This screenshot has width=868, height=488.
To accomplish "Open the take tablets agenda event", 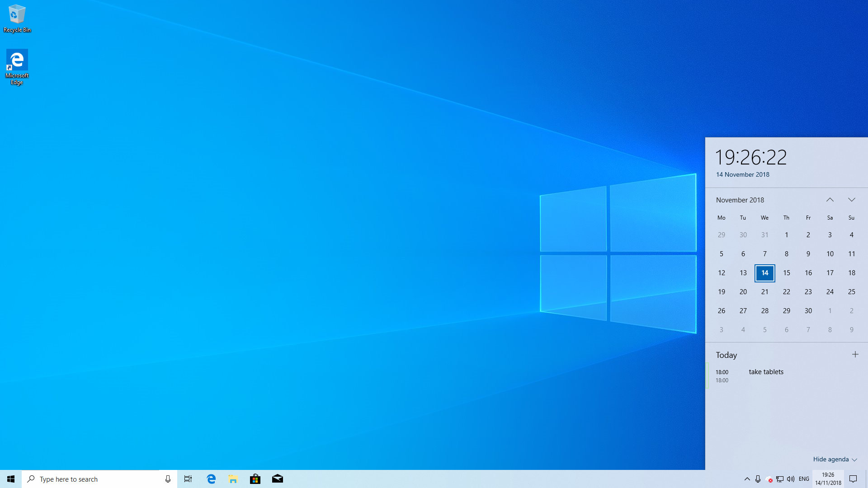I will click(x=766, y=372).
